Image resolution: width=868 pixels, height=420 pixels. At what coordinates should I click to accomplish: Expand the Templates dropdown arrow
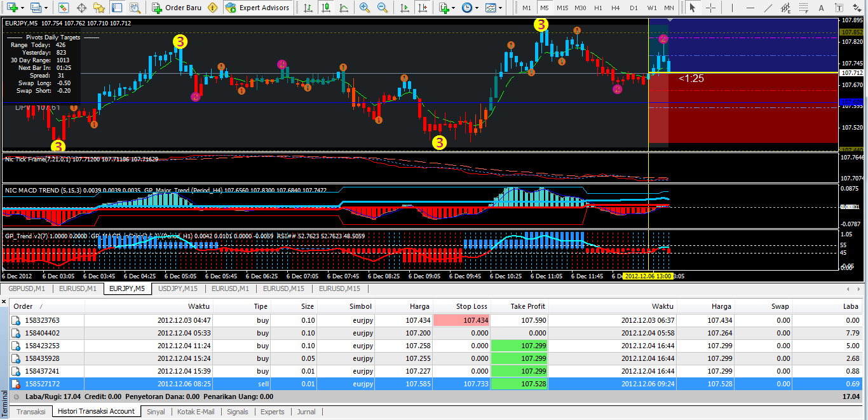point(501,8)
